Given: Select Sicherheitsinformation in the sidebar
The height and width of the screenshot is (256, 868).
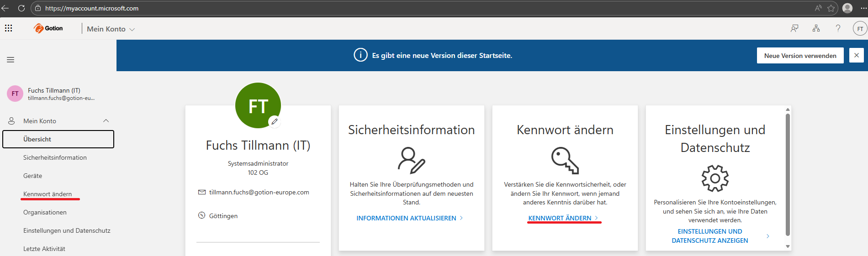Looking at the screenshot, I should click(55, 157).
